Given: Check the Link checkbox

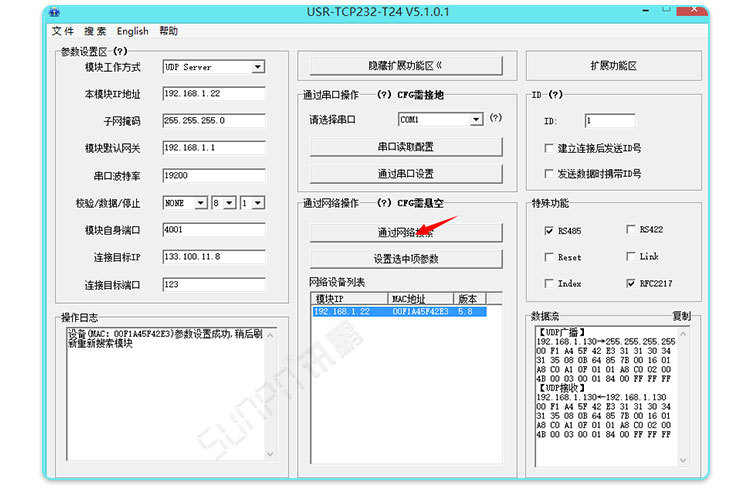Looking at the screenshot, I should click(631, 256).
